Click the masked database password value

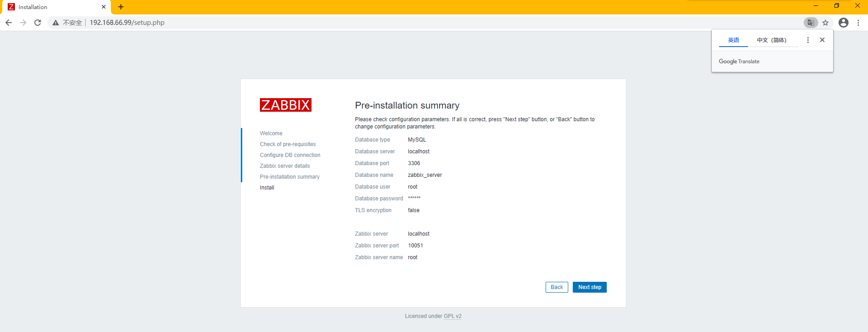(414, 198)
